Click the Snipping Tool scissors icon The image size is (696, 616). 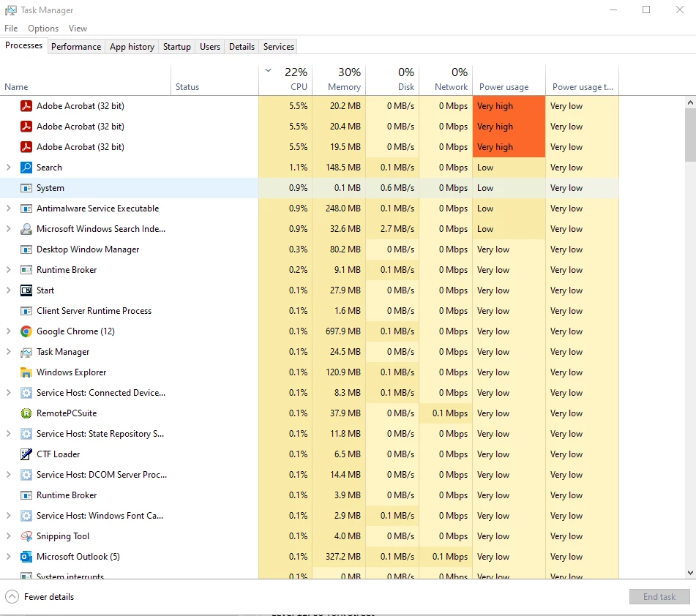[26, 536]
